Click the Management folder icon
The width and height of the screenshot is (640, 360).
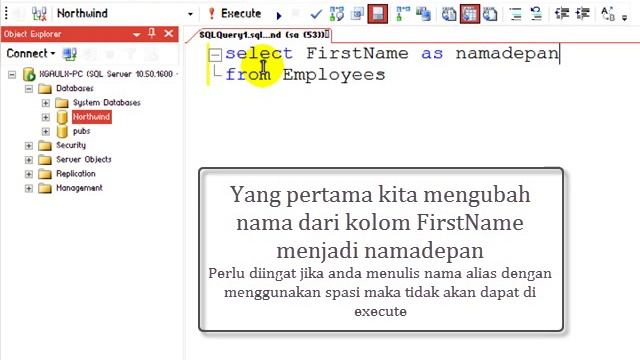pyautogui.click(x=45, y=188)
